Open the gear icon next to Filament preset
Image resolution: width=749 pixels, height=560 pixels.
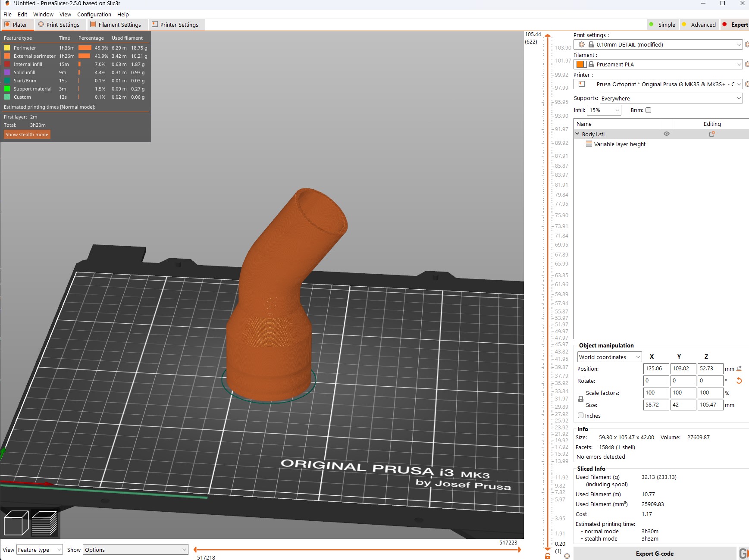coord(747,64)
